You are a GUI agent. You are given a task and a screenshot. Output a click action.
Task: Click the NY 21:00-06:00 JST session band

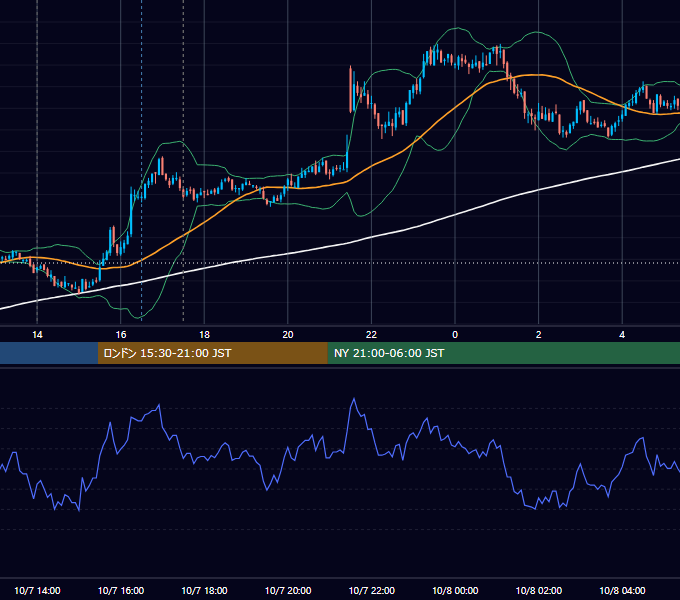point(503,353)
